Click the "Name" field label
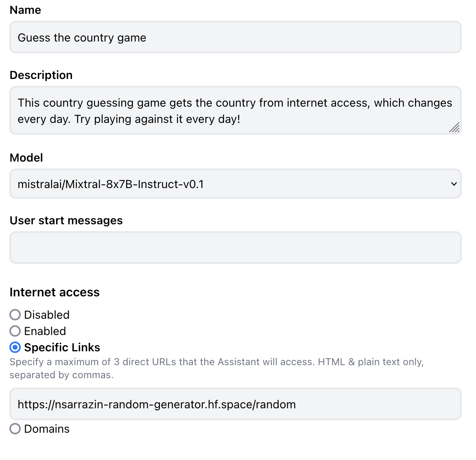This screenshot has height=460, width=476. 25,10
